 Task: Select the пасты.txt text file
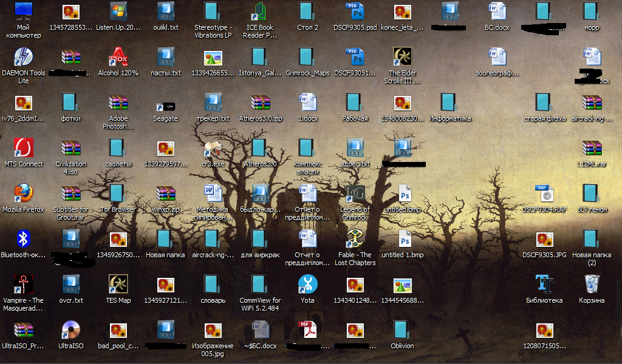[x=166, y=57]
